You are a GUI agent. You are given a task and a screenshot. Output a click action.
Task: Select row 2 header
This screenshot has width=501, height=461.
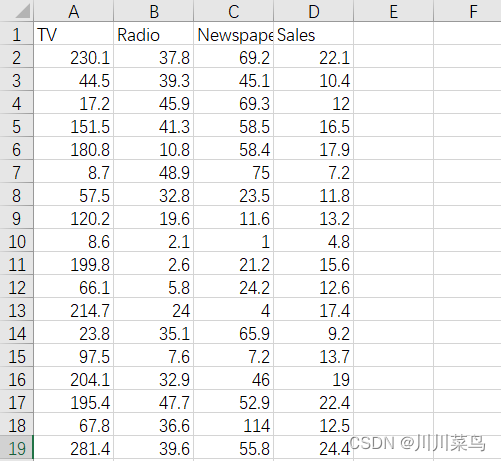click(17, 57)
